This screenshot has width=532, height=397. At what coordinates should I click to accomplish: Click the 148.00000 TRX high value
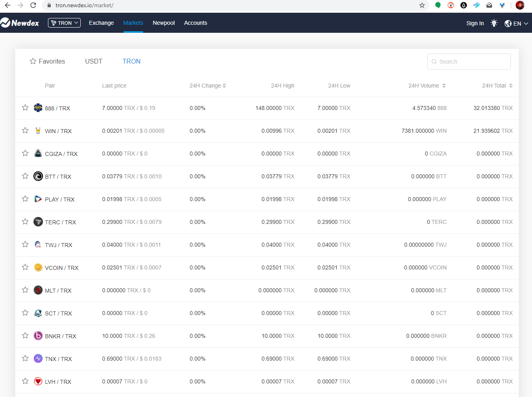[x=275, y=108]
